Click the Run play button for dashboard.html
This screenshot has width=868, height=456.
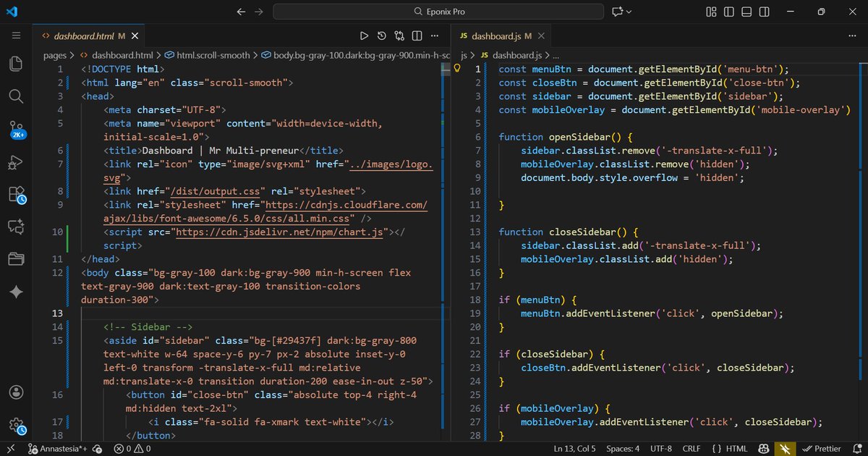point(364,35)
